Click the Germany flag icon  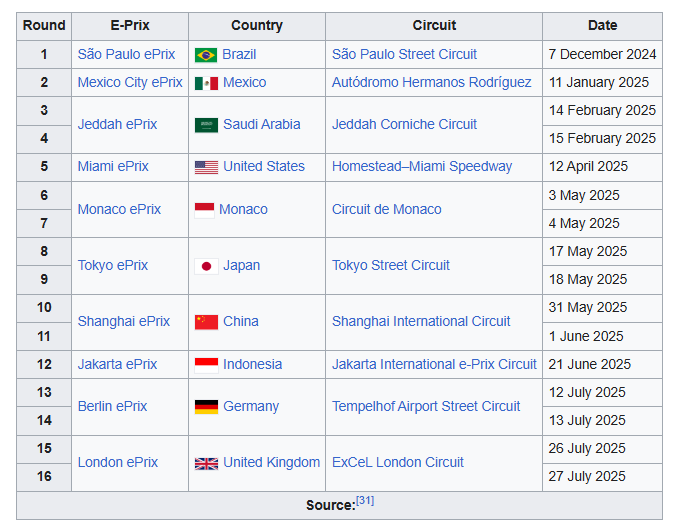206,407
